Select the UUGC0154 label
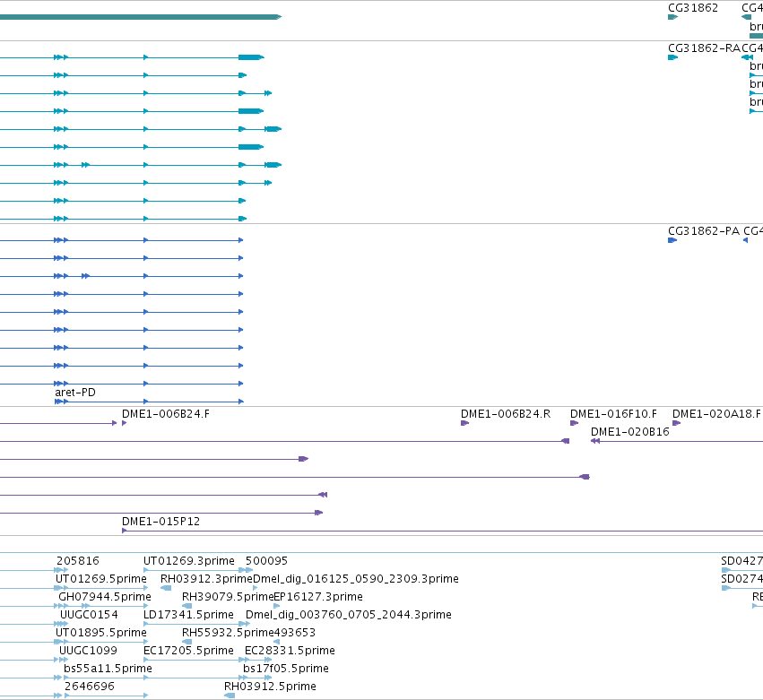 point(89,615)
